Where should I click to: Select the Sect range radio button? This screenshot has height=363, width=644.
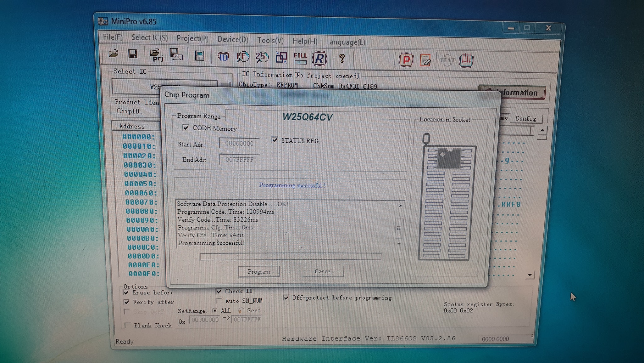click(241, 310)
